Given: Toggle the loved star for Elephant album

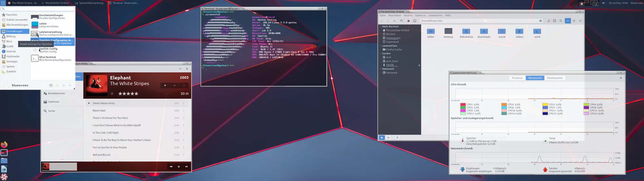Looking at the screenshot, I should [112, 94].
